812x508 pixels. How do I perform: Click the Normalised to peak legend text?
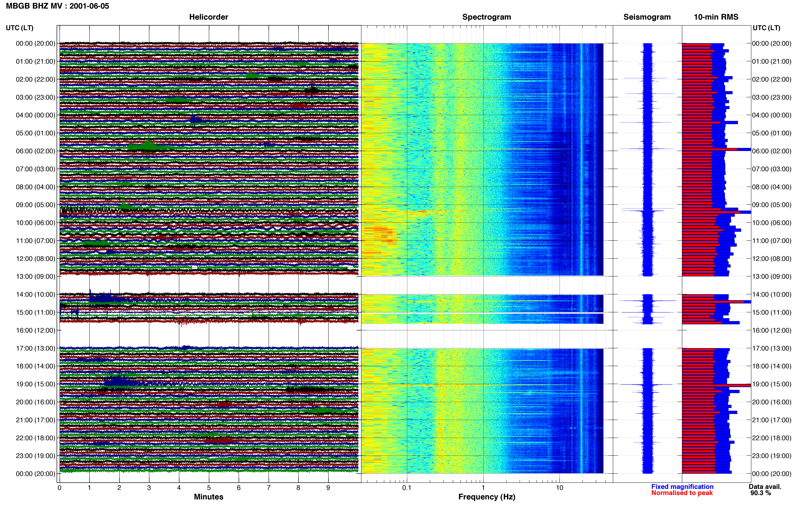(682, 493)
